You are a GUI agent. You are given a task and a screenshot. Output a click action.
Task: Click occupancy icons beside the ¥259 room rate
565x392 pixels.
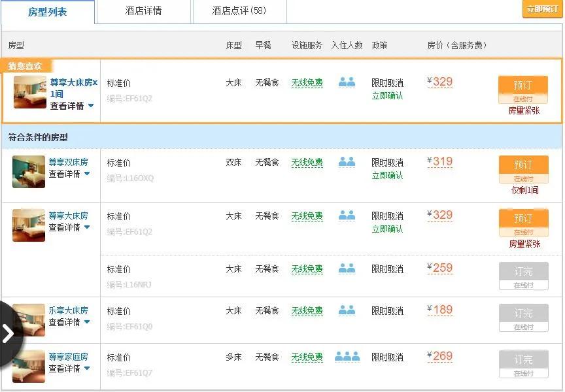[347, 270]
